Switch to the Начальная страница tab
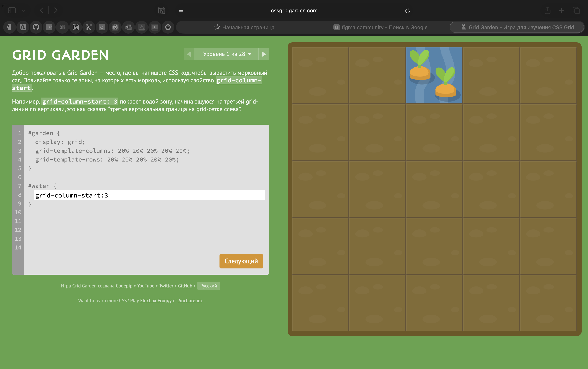The width and height of the screenshot is (588, 369). (x=244, y=27)
